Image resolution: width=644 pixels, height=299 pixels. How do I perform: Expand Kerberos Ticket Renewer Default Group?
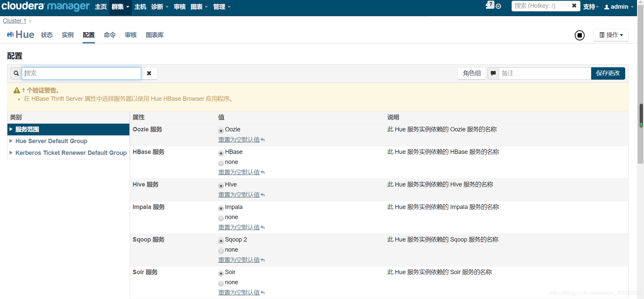click(68, 153)
